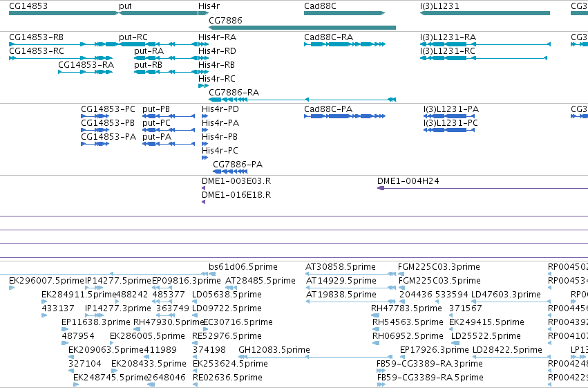Image resolution: width=588 pixels, height=388 pixels.
Task: Select protein His4r-PA
Action: click(x=220, y=123)
